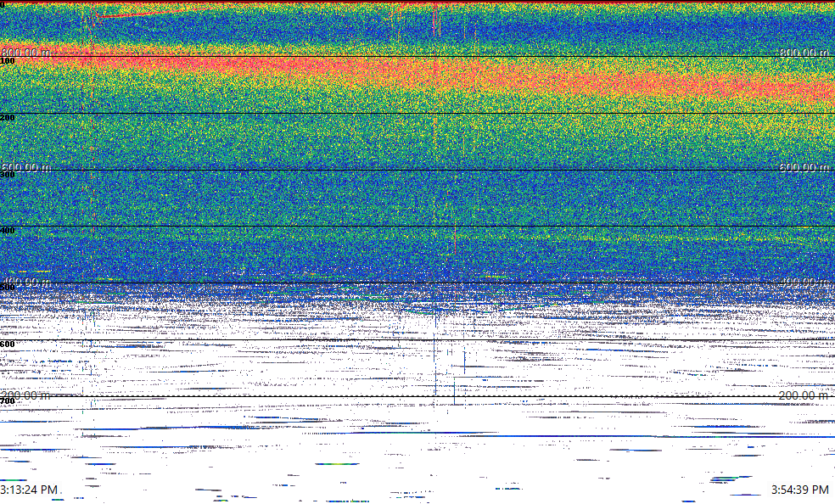The image size is (835, 504).
Task: Click the bold 600 depth gridline label
Action: [8, 344]
